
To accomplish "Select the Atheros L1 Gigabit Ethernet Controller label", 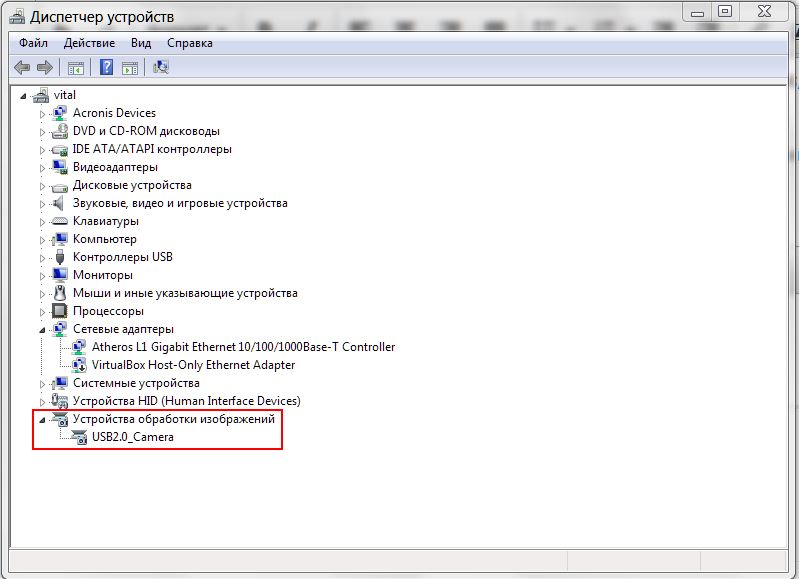I will coord(243,347).
